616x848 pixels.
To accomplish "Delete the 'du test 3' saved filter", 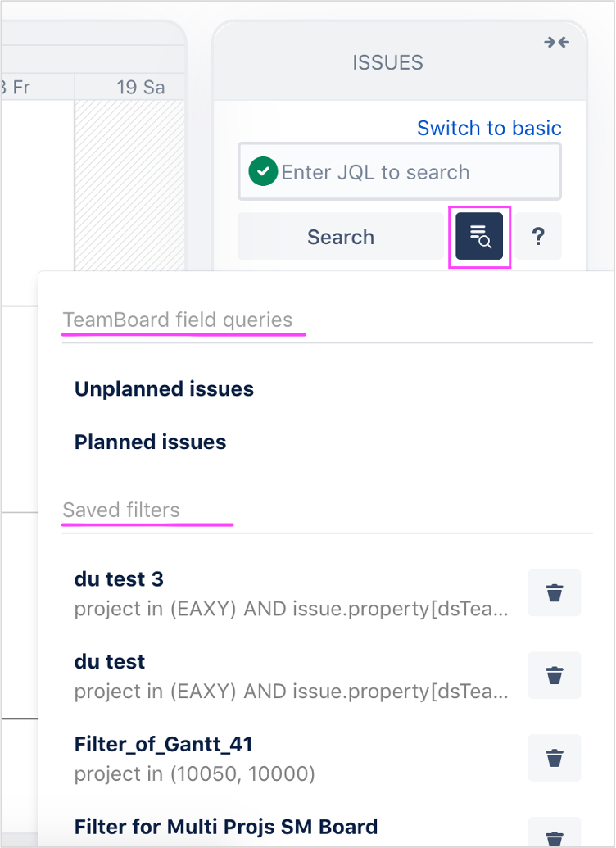I will click(555, 592).
